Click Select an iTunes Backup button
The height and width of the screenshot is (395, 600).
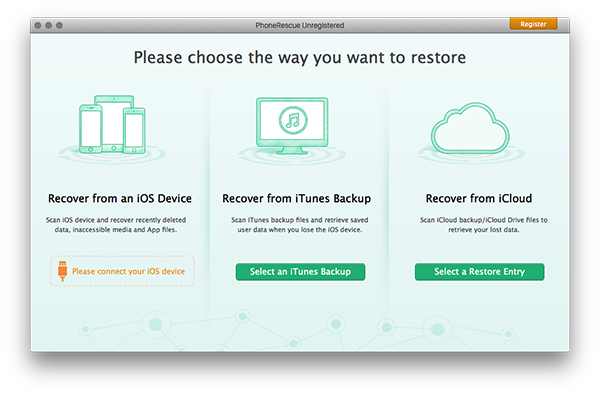tap(300, 272)
